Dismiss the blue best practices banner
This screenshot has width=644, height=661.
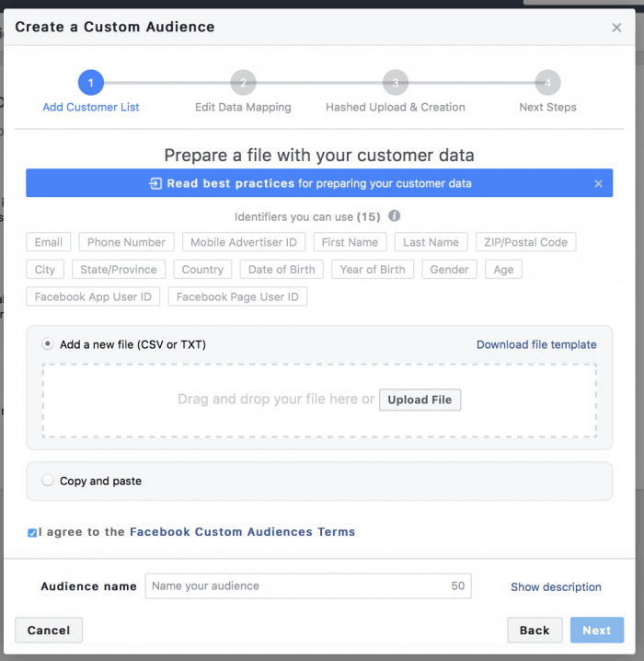click(598, 184)
